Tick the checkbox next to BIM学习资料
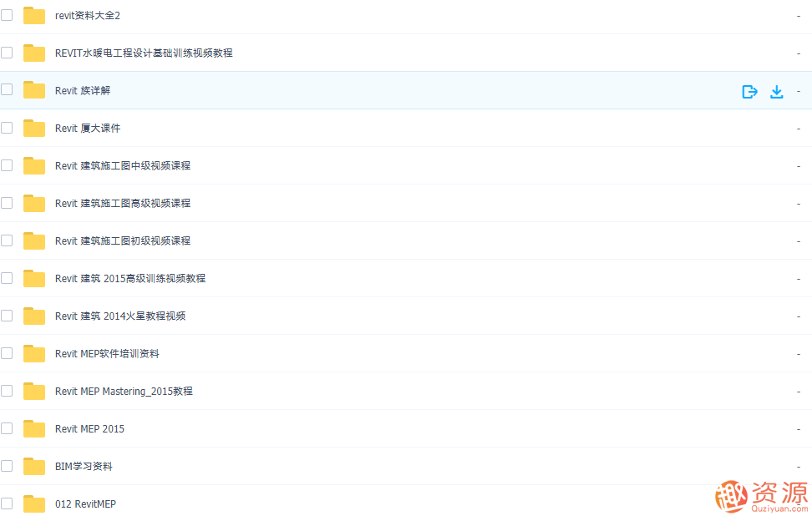 pos(7,466)
